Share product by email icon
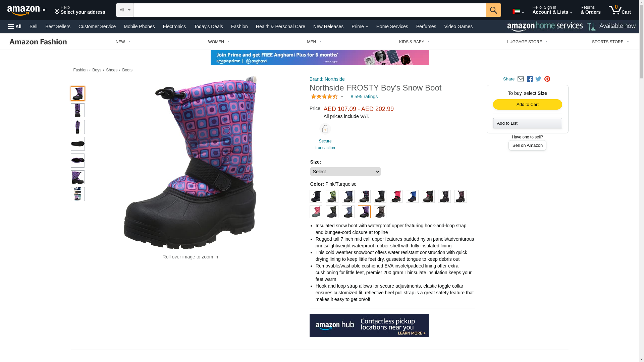644x362 pixels. point(521,79)
